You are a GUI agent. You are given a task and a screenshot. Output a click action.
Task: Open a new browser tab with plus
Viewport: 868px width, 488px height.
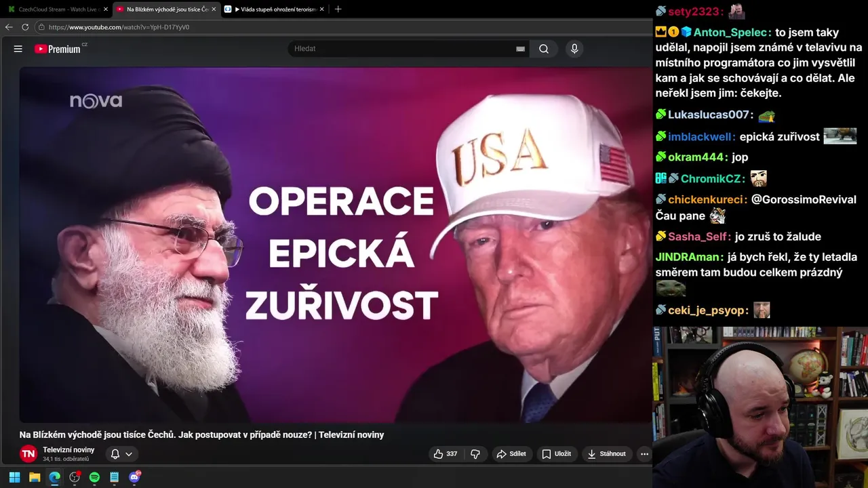pyautogui.click(x=338, y=9)
